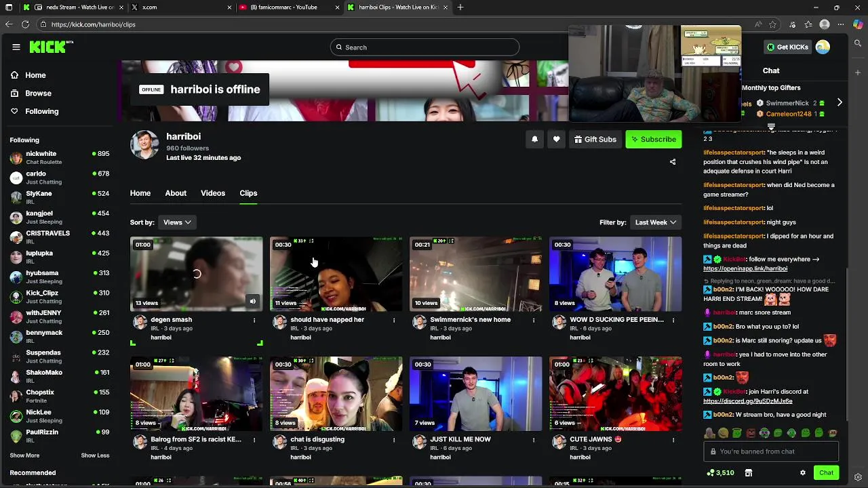This screenshot has width=868, height=488.
Task: Collapse the top gifters panel
Action: 771,127
